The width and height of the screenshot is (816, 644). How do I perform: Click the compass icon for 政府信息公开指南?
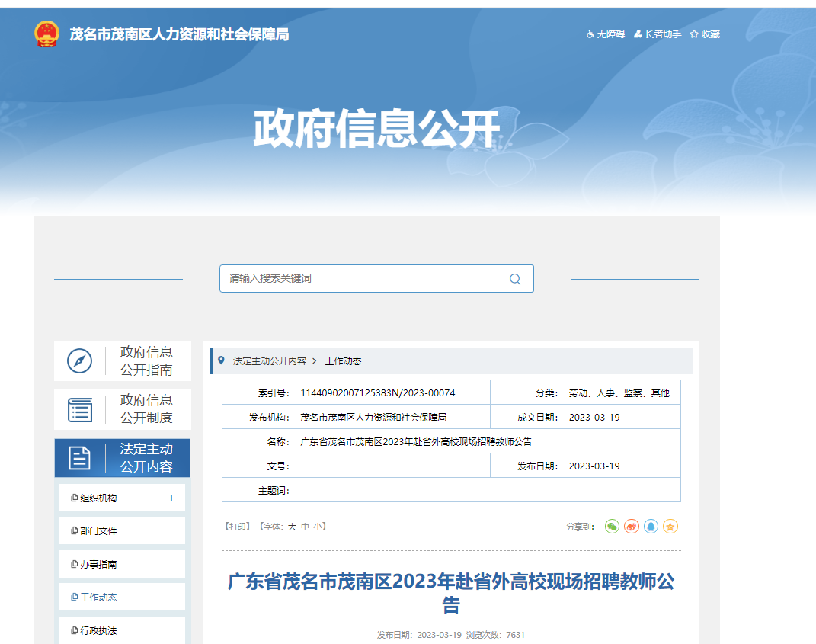click(x=79, y=360)
